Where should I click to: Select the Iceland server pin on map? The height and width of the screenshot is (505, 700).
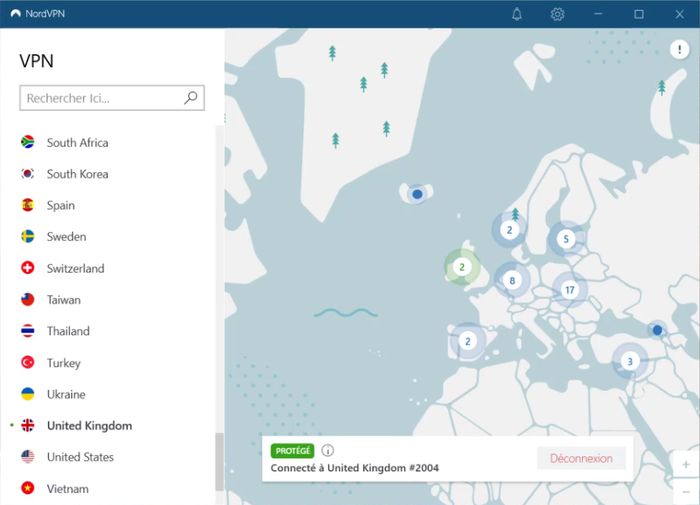coord(417,194)
